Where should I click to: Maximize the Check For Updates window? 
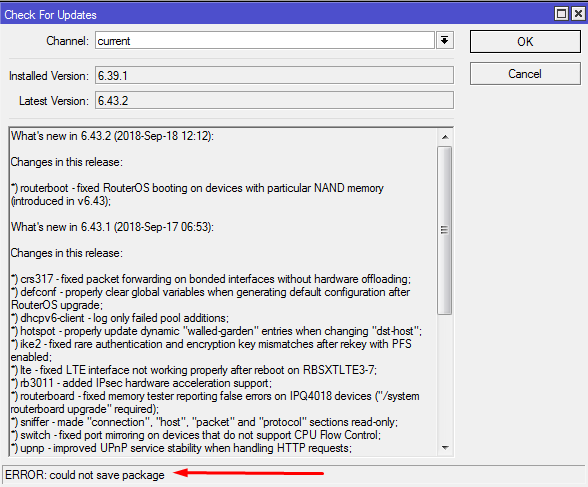[x=561, y=14]
